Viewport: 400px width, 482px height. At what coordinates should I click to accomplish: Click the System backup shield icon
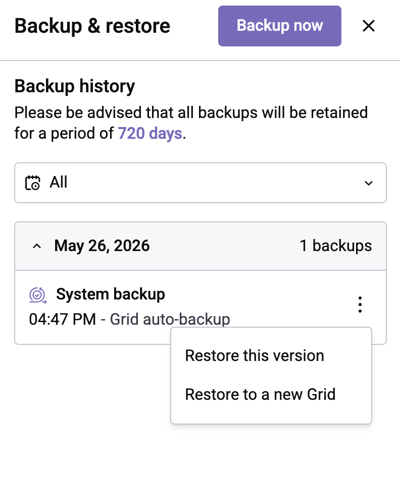click(x=37, y=295)
